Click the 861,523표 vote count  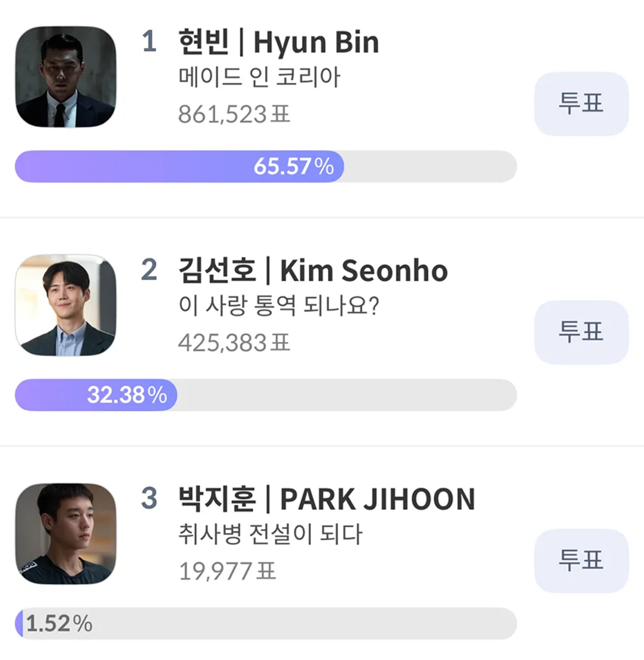pos(234,114)
